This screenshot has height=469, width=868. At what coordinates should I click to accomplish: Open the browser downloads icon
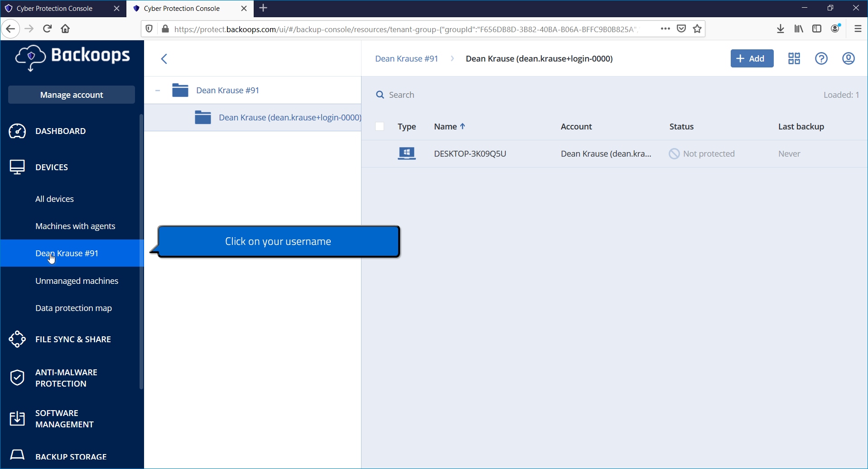[x=781, y=29]
